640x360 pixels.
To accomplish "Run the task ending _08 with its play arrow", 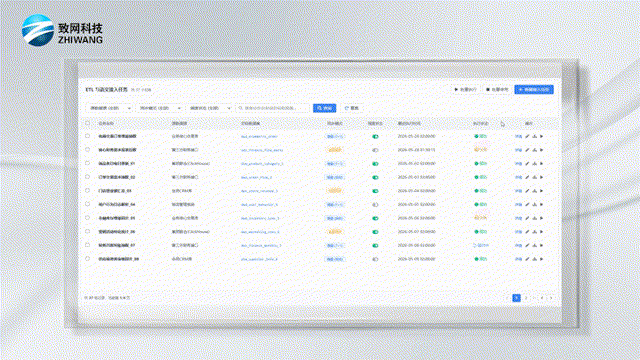I will 542,259.
